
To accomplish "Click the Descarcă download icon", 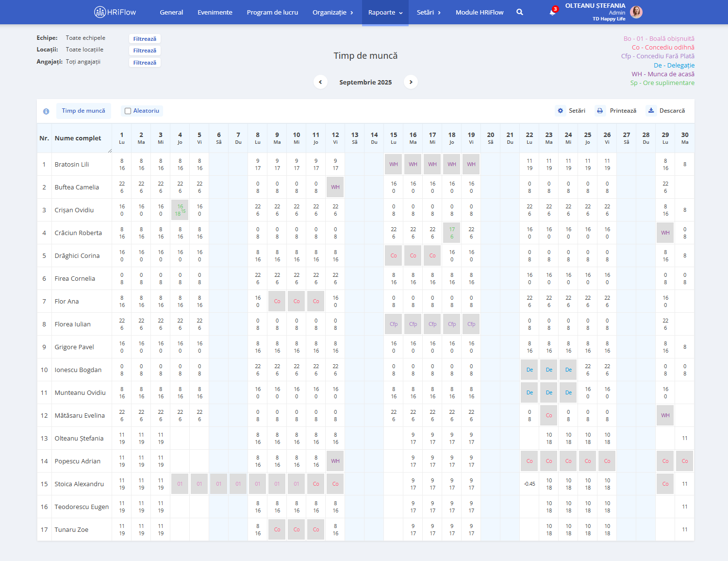I will pos(651,111).
